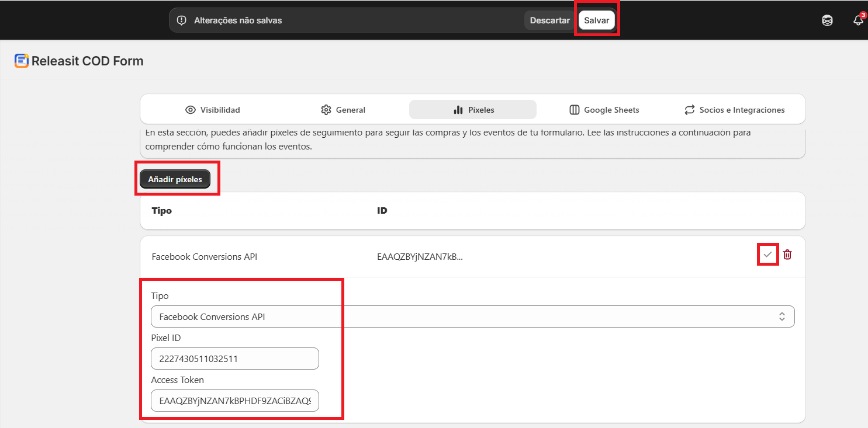Viewport: 868px width, 428px height.
Task: Click the truncated ID EAAQZBYjNZAN7kB...
Action: pyautogui.click(x=420, y=256)
